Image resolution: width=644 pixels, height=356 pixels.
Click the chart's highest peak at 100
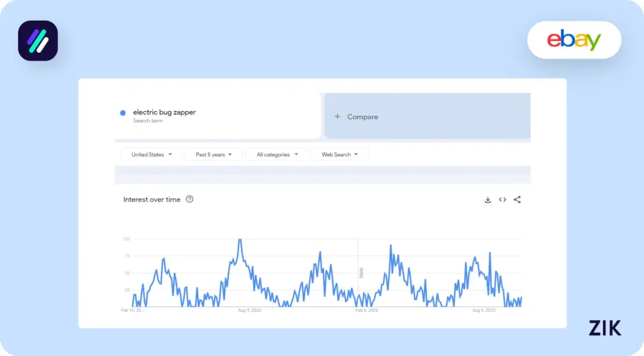(240, 240)
